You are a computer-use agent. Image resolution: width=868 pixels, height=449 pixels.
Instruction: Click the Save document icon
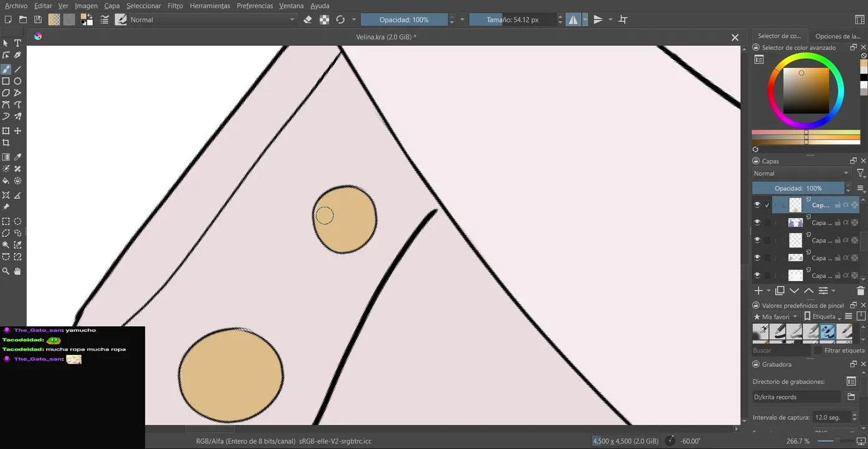tap(38, 20)
